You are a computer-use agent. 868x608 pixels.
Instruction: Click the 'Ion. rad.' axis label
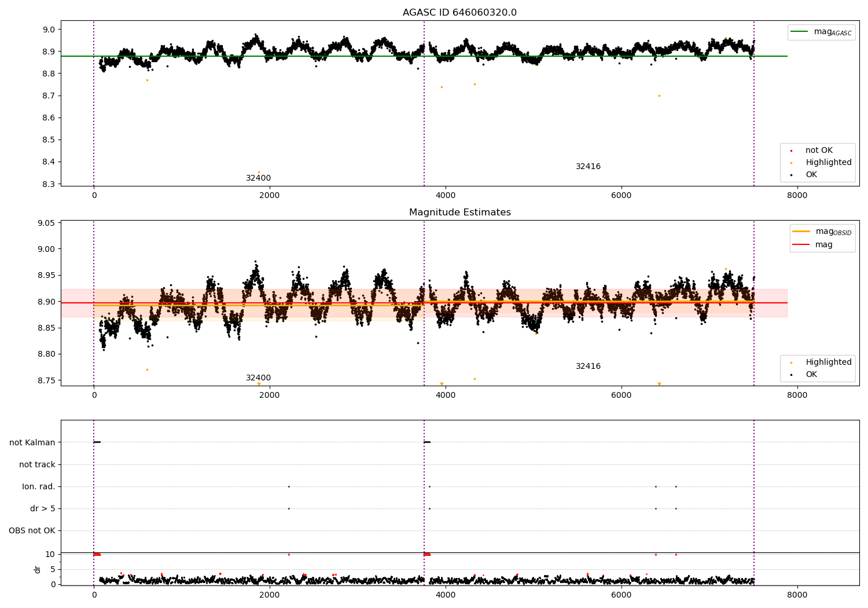(39, 486)
